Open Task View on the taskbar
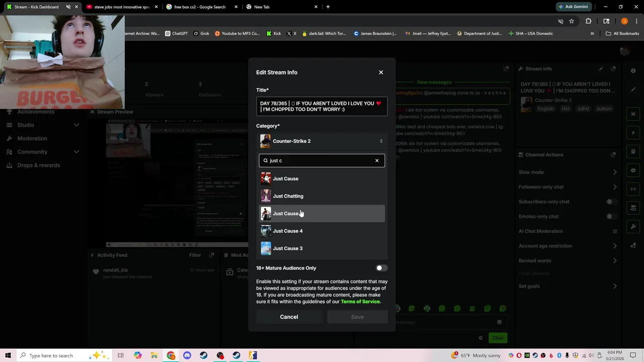Image resolution: width=644 pixels, height=362 pixels. [121, 355]
